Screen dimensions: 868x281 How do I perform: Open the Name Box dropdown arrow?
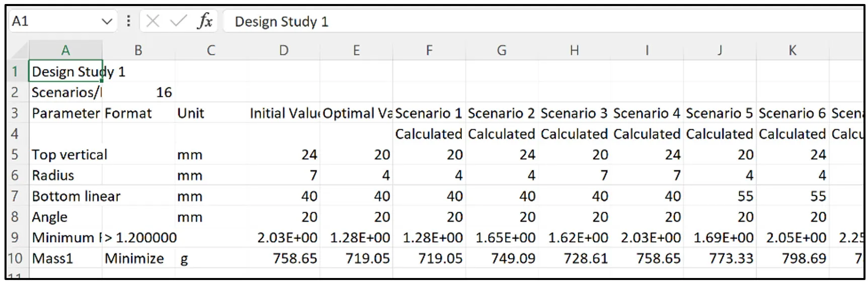coord(107,22)
